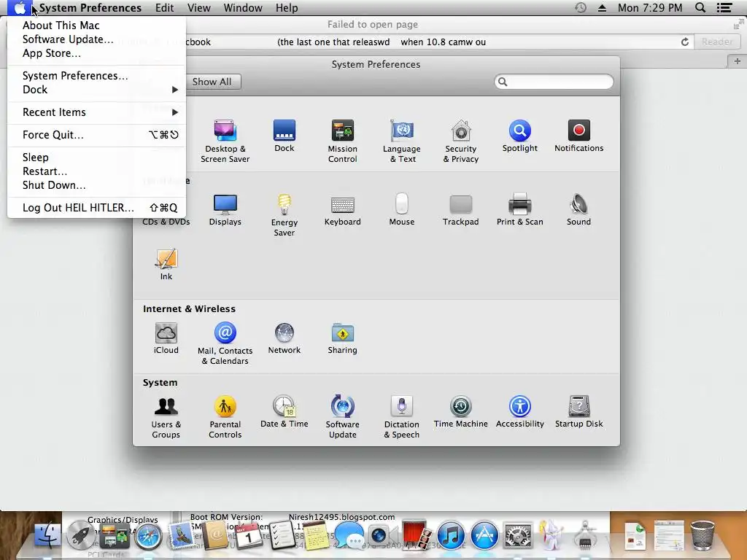Open Messages from the Dock
This screenshot has width=747, height=560.
[x=349, y=535]
